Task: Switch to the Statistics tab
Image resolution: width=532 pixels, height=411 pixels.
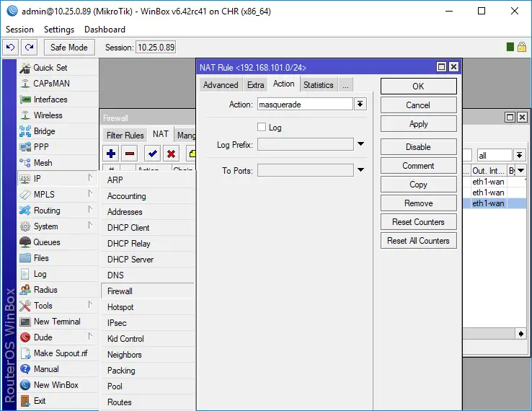Action: pos(318,85)
